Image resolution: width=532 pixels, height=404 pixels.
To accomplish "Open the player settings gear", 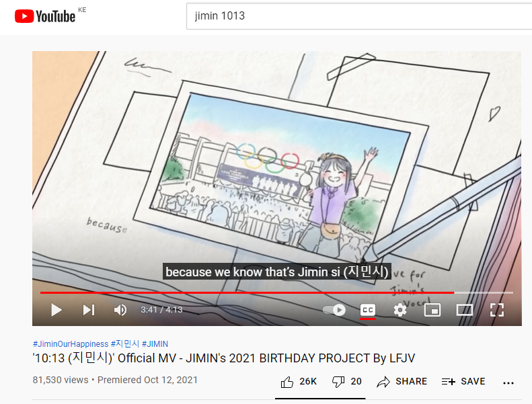I will [x=400, y=310].
